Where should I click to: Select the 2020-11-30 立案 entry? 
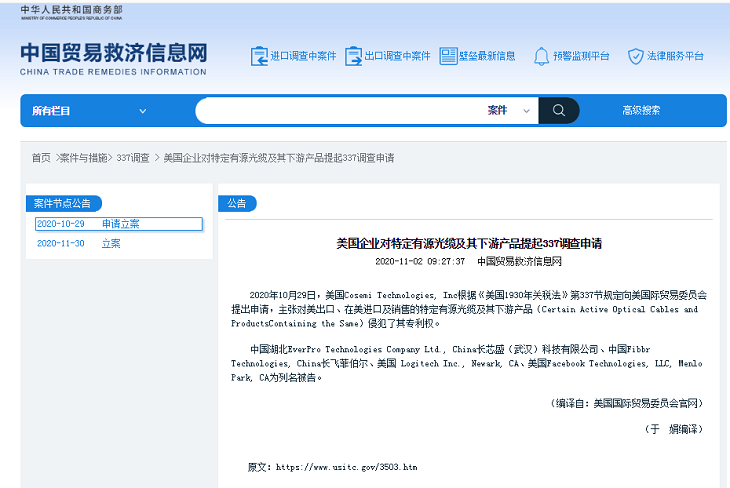[x=79, y=244]
